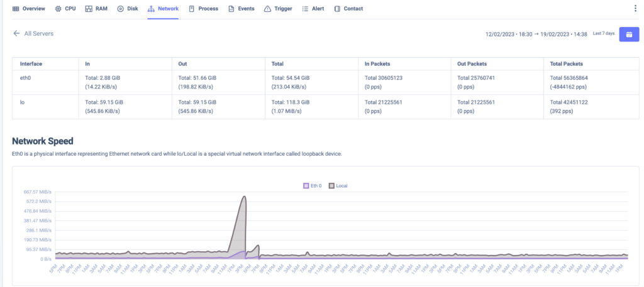
Task: Click the back arrow icon
Action: point(16,34)
